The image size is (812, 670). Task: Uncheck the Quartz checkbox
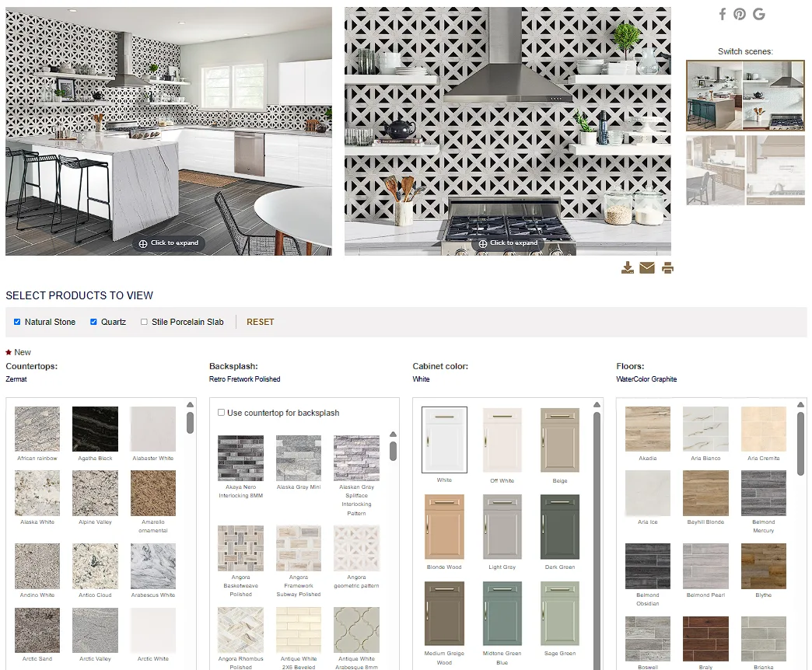[x=93, y=322]
